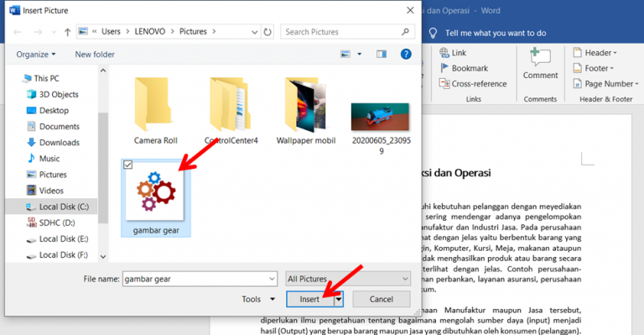Image resolution: width=644 pixels, height=335 pixels.
Task: Open the Header dropdown in Word
Action: (x=595, y=53)
